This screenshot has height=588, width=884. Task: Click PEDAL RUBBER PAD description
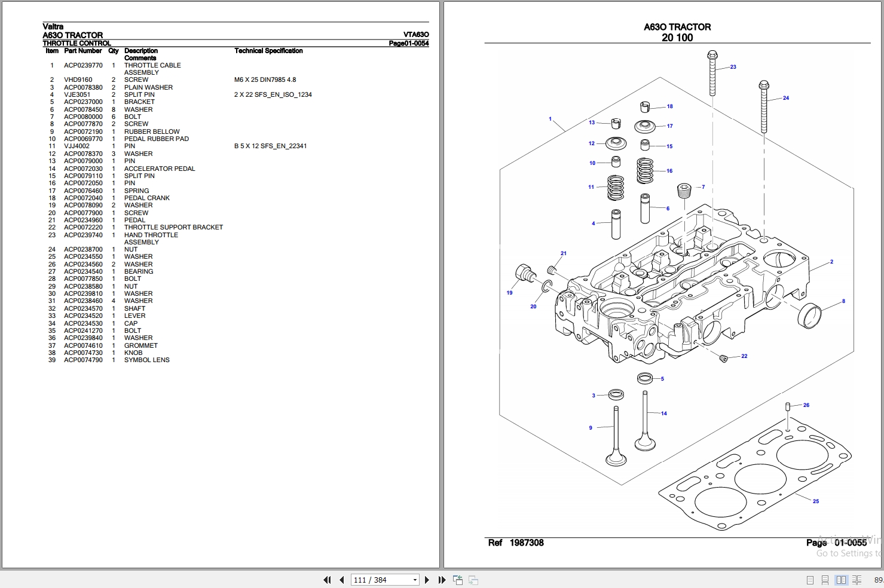(x=157, y=139)
